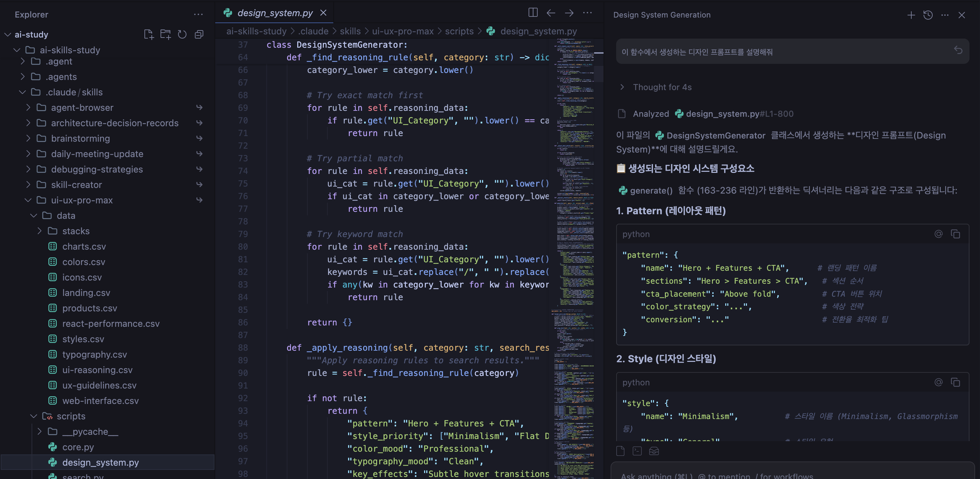Collapse all folders in Explorer

pyautogui.click(x=199, y=35)
